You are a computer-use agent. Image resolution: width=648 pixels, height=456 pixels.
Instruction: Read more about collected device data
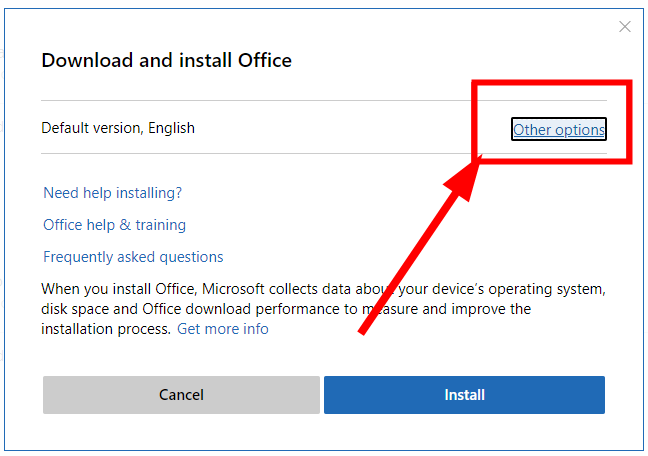223,329
